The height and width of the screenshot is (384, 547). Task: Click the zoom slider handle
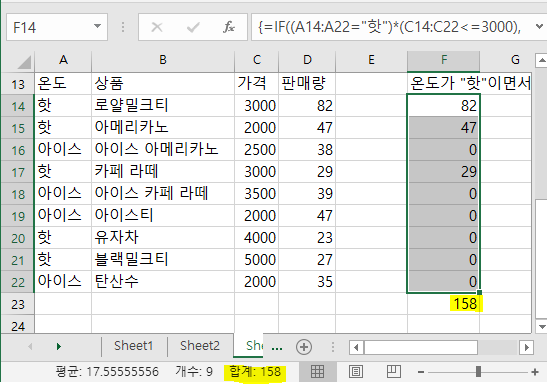tap(478, 372)
